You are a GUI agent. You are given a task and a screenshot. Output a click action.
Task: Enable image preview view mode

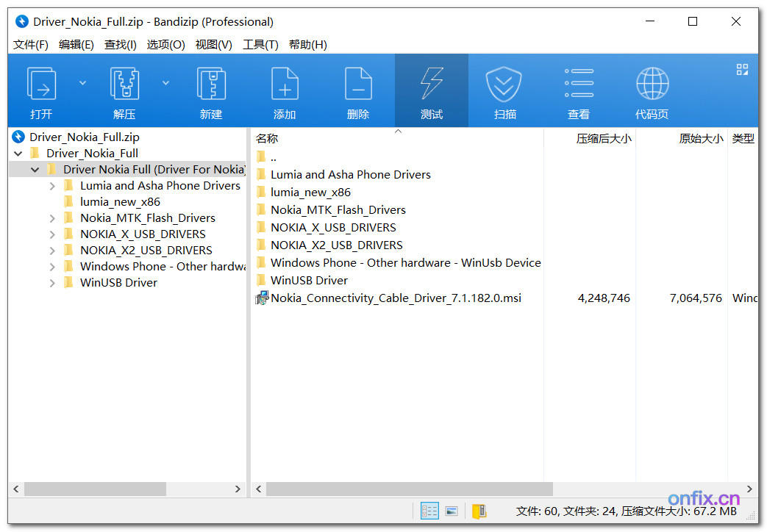tap(452, 511)
